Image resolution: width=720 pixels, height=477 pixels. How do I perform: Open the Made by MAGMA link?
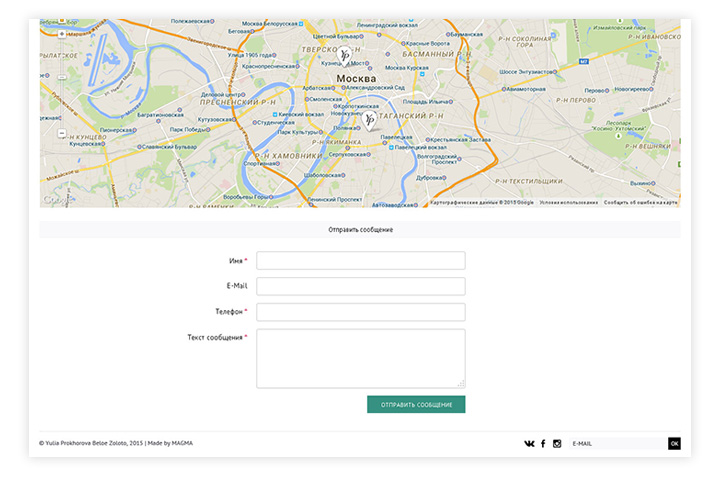click(170, 443)
